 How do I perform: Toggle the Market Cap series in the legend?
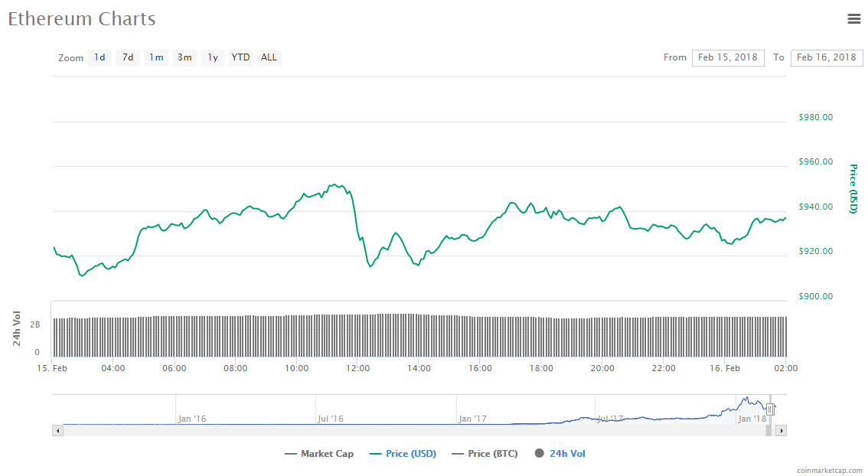(x=319, y=453)
